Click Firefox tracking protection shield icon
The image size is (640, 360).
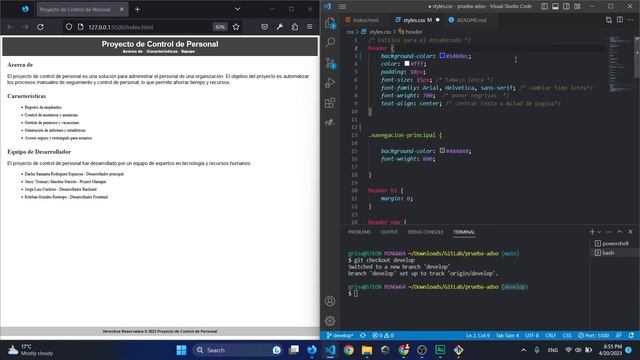pos(69,27)
